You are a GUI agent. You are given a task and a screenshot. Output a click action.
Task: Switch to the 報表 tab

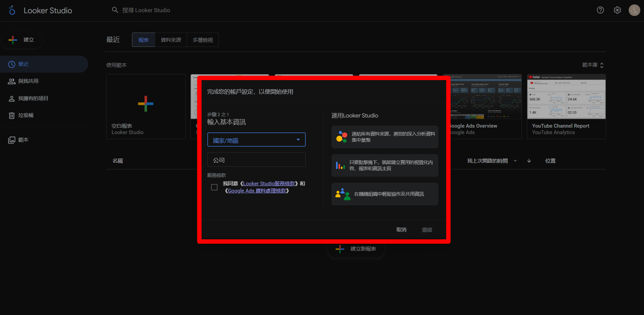click(x=144, y=40)
